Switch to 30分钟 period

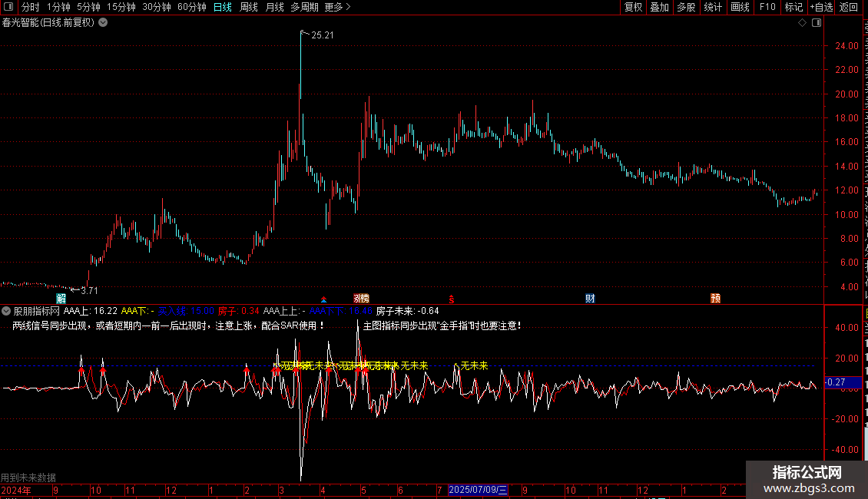tap(157, 7)
